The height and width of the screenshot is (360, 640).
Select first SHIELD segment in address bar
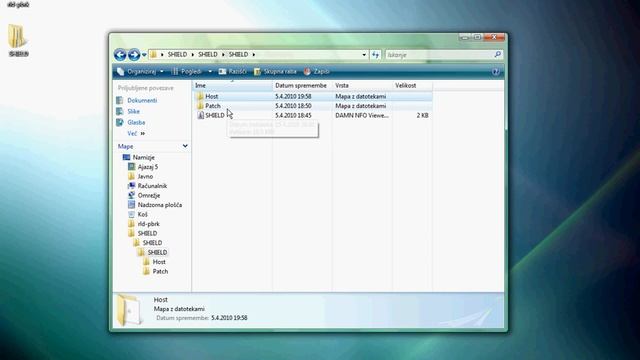177,54
